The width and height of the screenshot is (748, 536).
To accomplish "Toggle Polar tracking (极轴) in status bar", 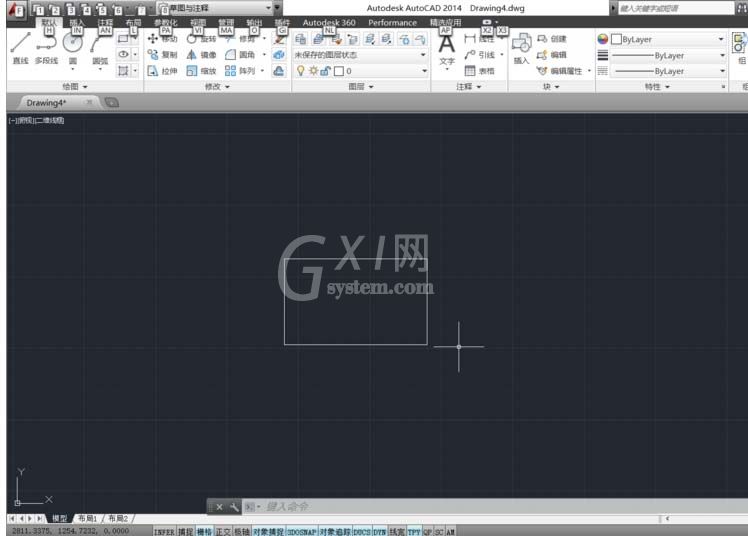I will [x=242, y=532].
